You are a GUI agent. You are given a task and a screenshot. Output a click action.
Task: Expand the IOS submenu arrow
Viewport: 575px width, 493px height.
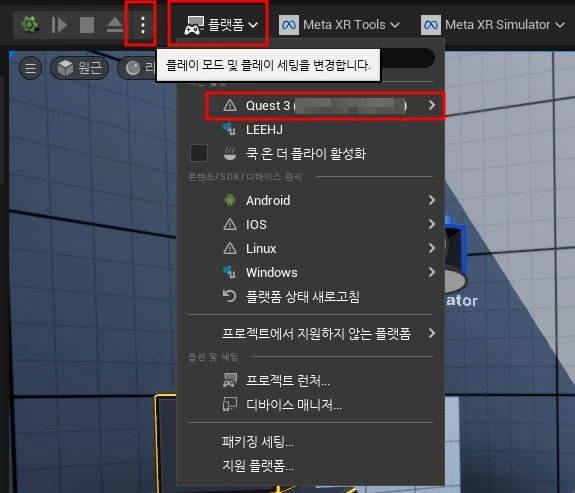click(432, 224)
